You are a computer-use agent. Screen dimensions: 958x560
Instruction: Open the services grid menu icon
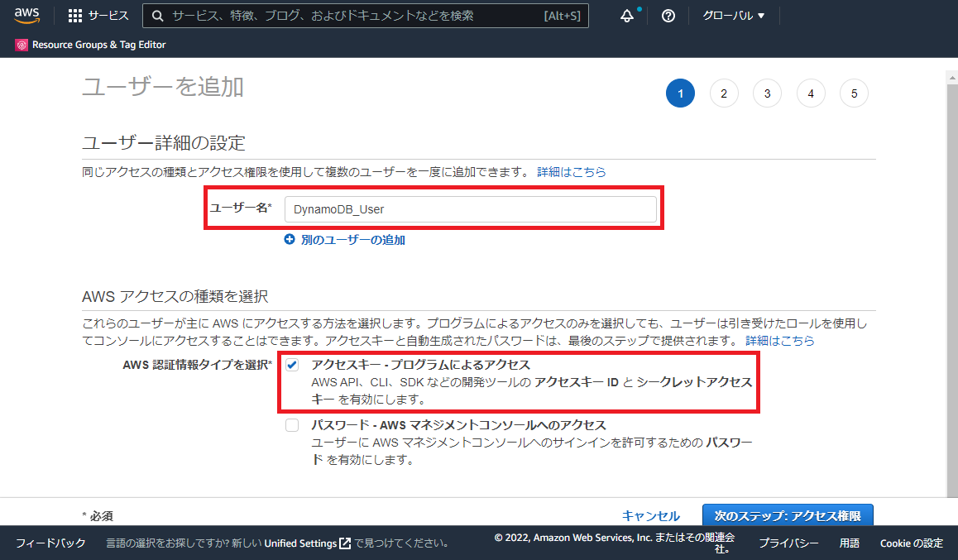tap(74, 16)
